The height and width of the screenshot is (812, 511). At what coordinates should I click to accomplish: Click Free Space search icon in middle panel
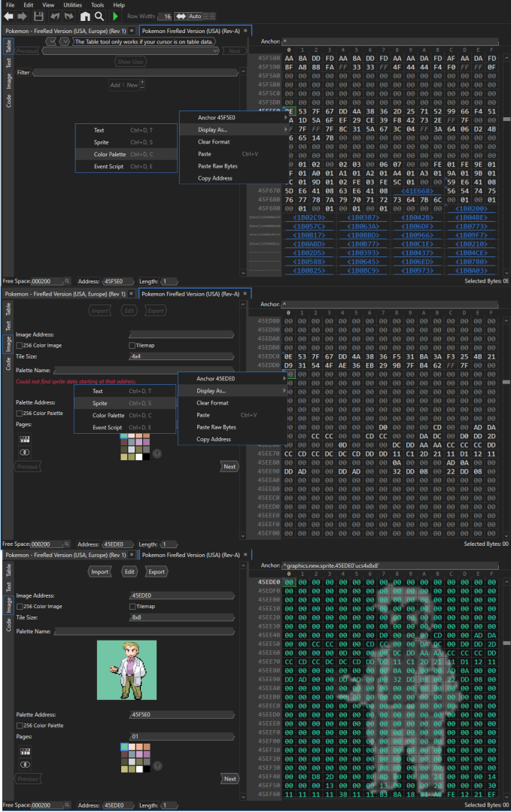pos(66,544)
